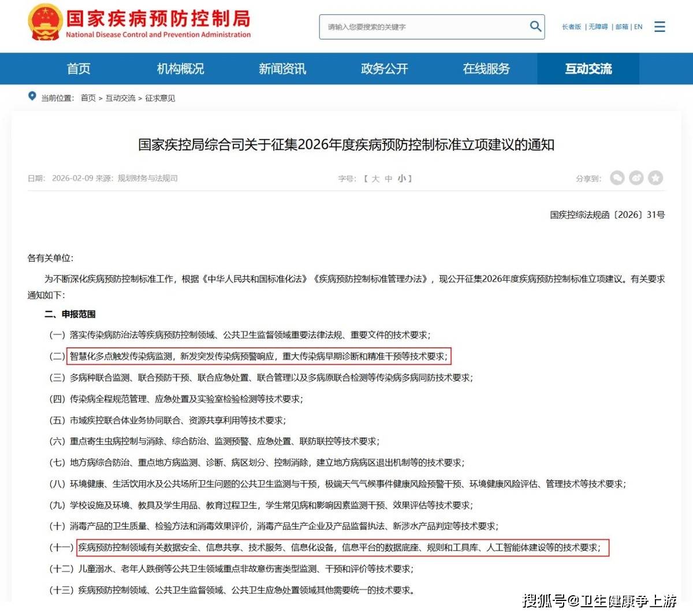This screenshot has height=616, width=693.
Task: Set font size to medium (中)
Action: pyautogui.click(x=389, y=179)
